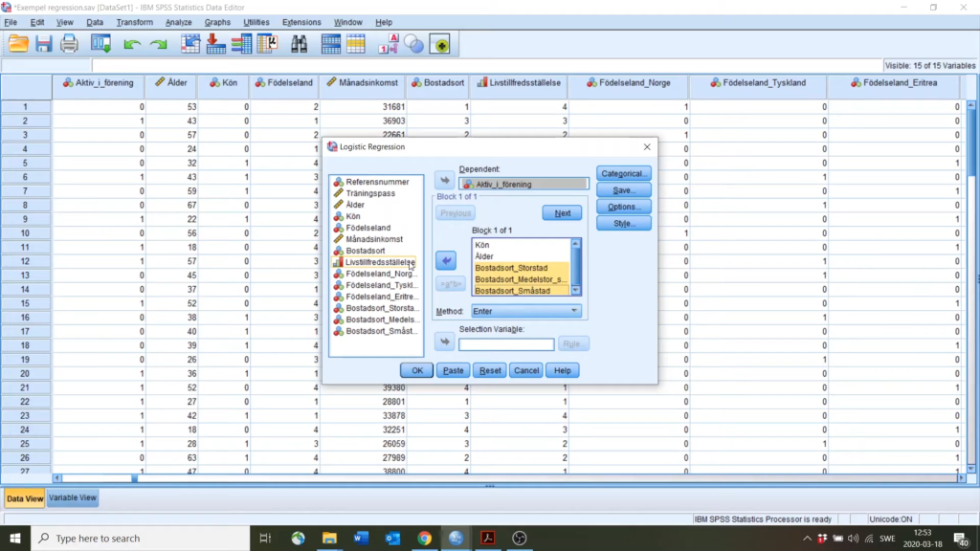980x551 pixels.
Task: Open Go to case toolbar icon
Action: click(x=190, y=44)
